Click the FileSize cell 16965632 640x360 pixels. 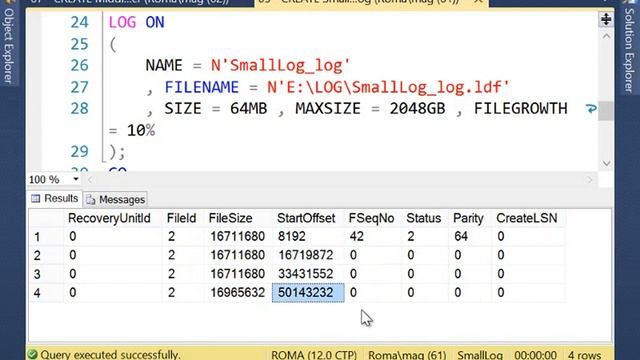coord(238,293)
